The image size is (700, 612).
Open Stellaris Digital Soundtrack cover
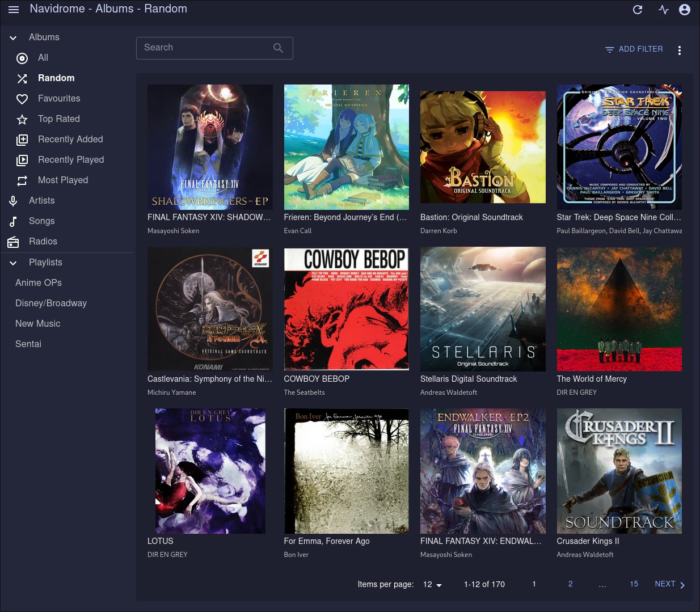(x=483, y=309)
